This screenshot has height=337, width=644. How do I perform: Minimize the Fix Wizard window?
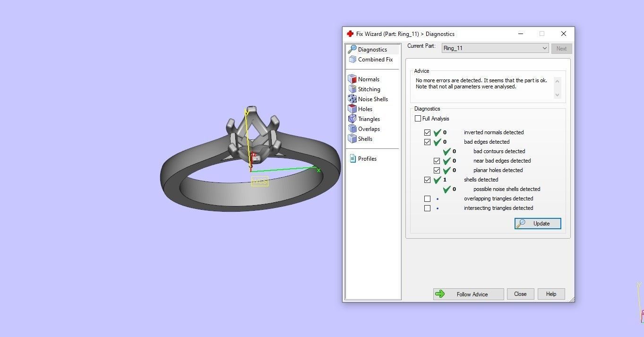[x=521, y=34]
